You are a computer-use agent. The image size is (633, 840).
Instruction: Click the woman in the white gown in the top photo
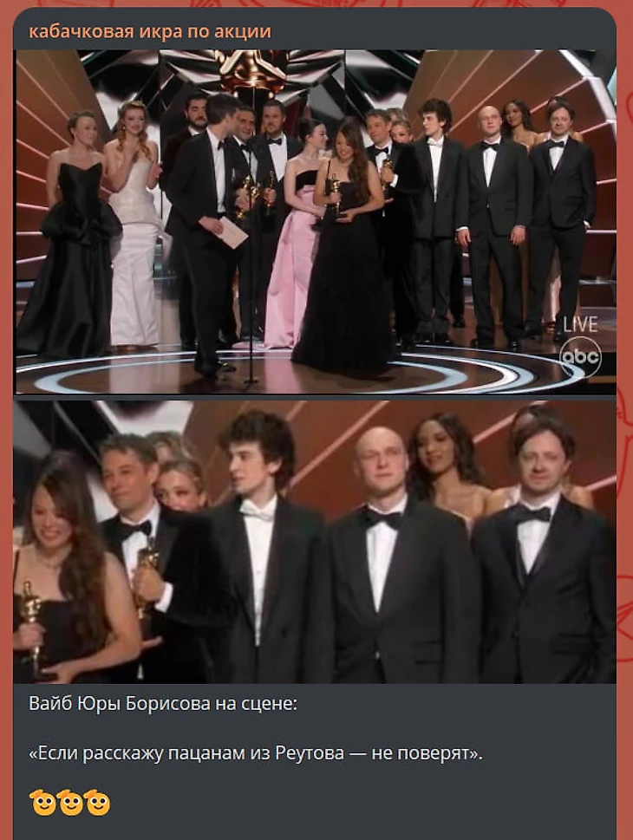pyautogui.click(x=133, y=225)
